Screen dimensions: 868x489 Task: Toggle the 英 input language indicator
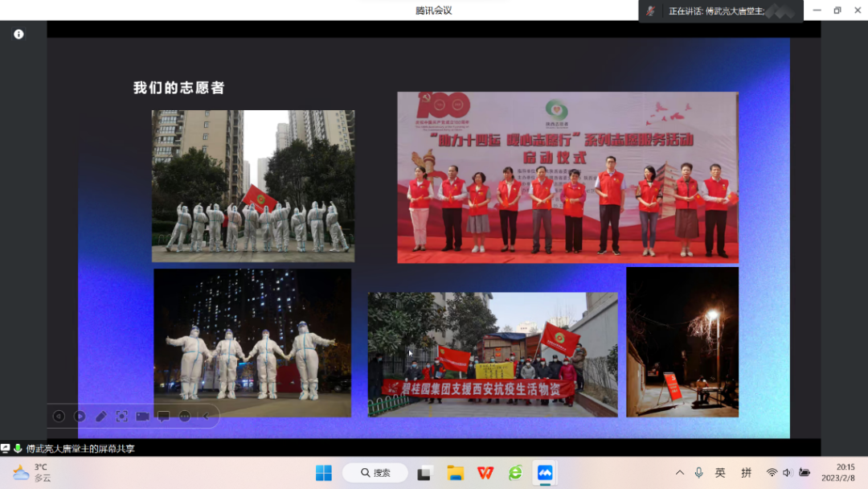point(720,473)
